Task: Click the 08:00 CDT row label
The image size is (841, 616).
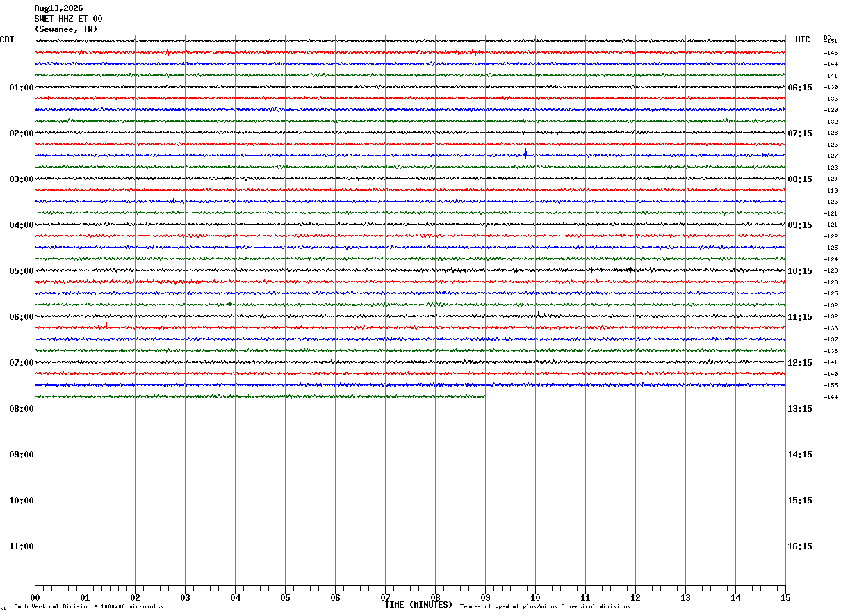Action: pos(22,409)
